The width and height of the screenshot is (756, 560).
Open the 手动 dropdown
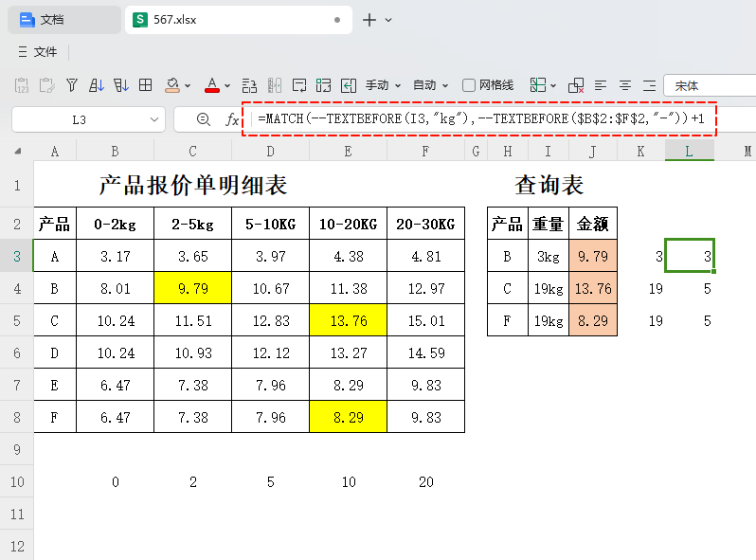384,85
